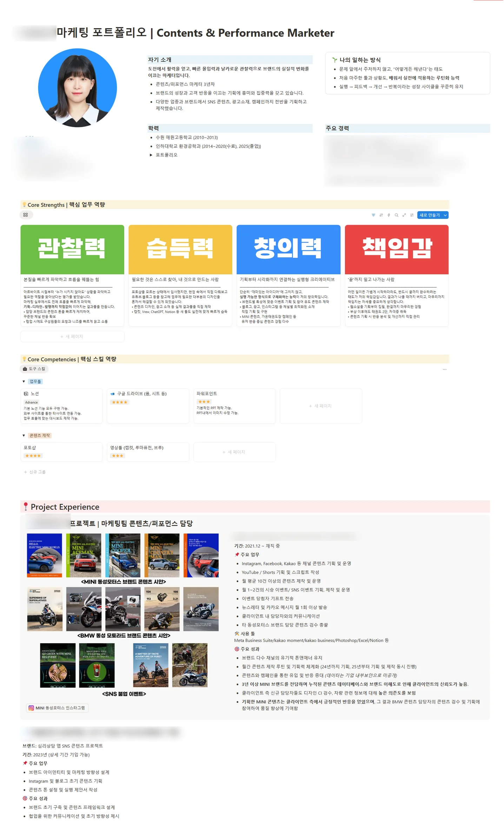Click the text 기간: 2021.12 ~ 재직 중
The width and height of the screenshot is (504, 821).
[257, 546]
